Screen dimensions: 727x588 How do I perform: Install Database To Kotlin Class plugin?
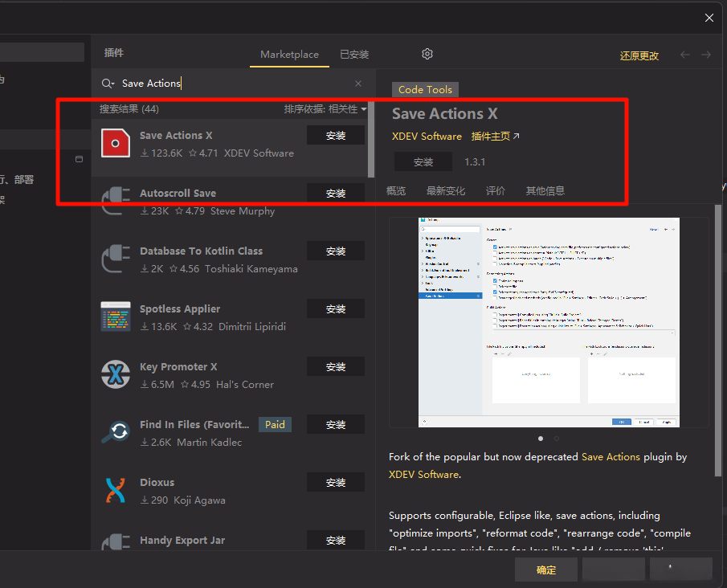(x=336, y=251)
